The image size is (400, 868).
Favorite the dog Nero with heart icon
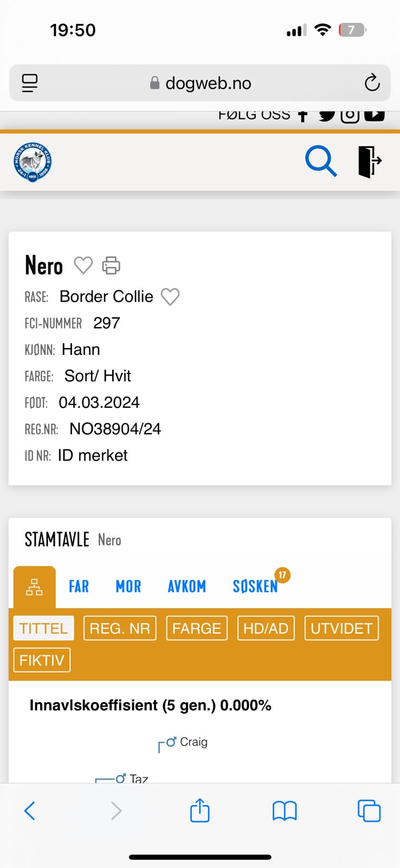(x=83, y=265)
